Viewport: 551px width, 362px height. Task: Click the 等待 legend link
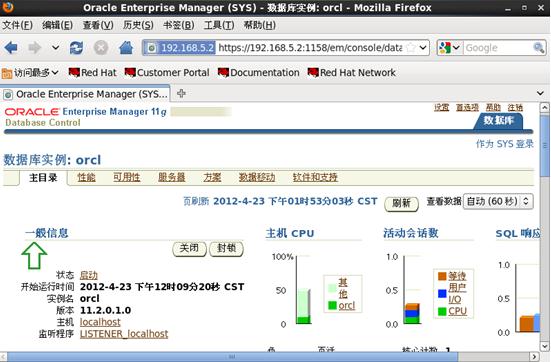(x=457, y=276)
